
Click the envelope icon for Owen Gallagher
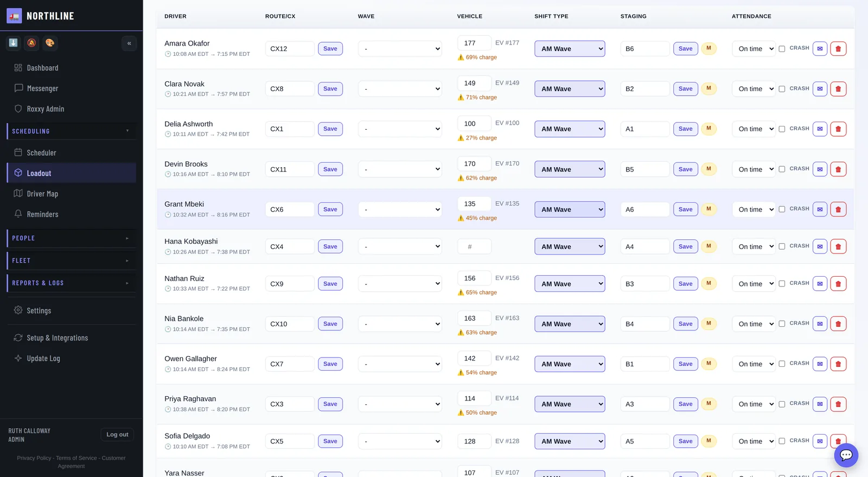[820, 364]
